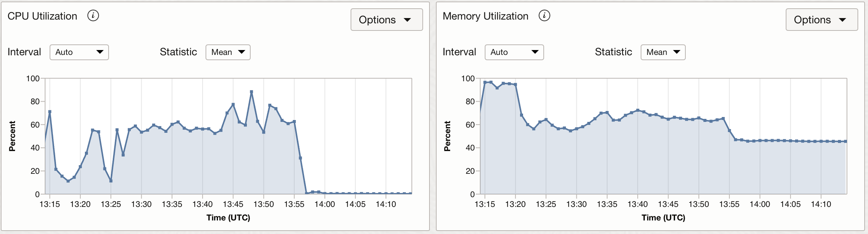Click the CPU chart Time (UTC) axis title

tap(228, 217)
